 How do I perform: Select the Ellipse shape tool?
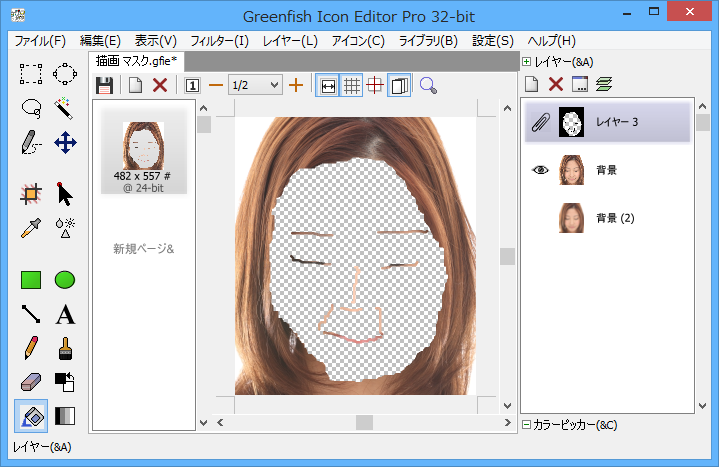[65, 281]
